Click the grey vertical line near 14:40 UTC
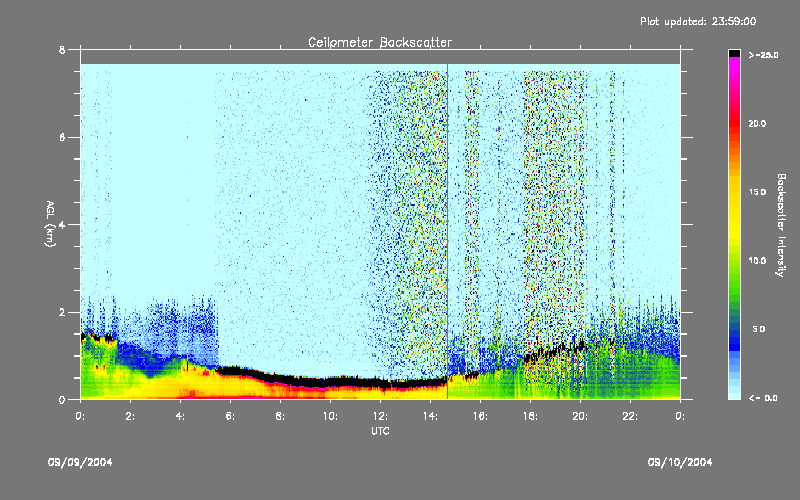800x500 pixels. click(x=447, y=231)
